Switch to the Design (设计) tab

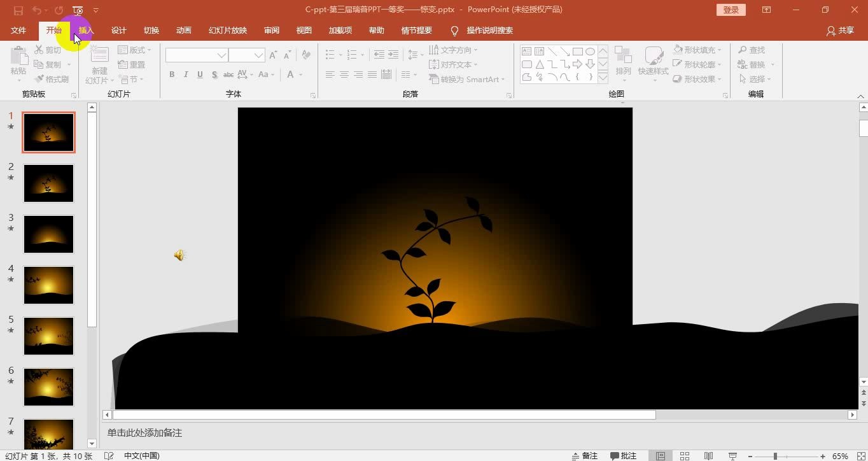tap(119, 31)
